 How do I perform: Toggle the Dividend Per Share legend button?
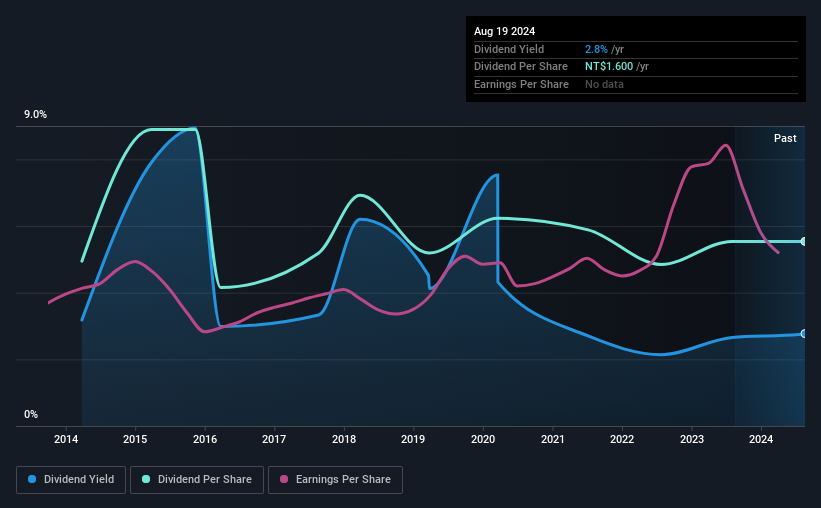pos(197,480)
